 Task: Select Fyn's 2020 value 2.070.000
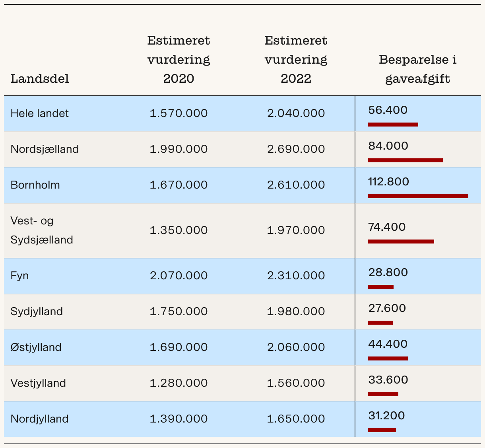pyautogui.click(x=178, y=276)
